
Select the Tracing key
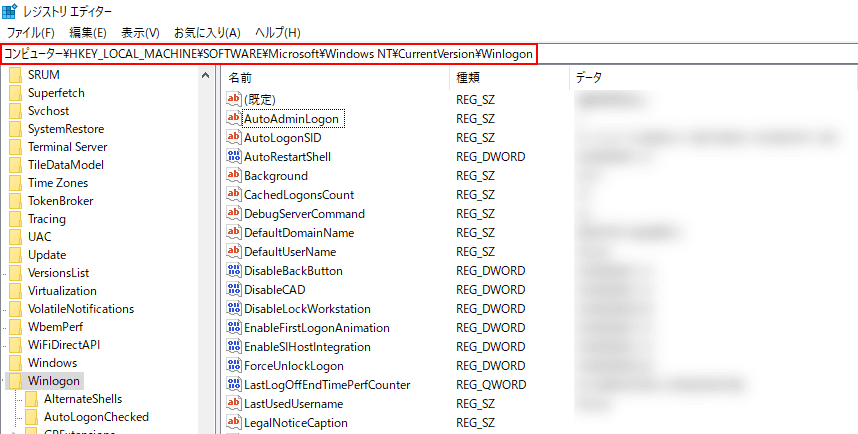(47, 219)
